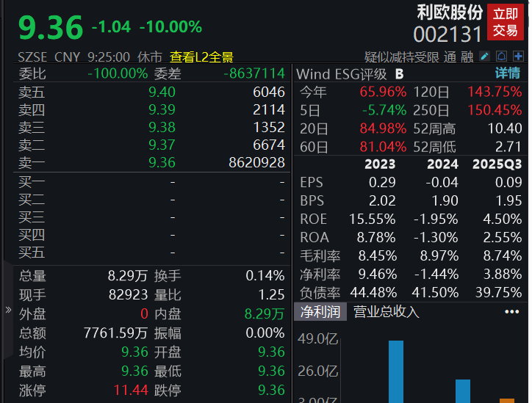532x403 pixels.
Task: Select the 卖五 ask price 9.40
Action: coord(162,92)
